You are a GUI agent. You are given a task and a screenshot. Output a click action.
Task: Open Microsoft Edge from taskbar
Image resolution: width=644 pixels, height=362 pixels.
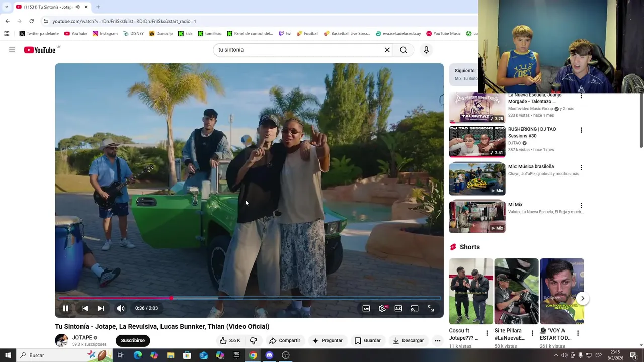[x=138, y=355]
